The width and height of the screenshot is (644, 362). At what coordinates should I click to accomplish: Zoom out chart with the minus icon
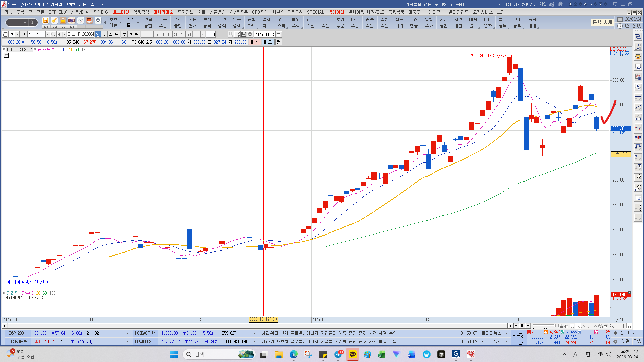[618, 326]
